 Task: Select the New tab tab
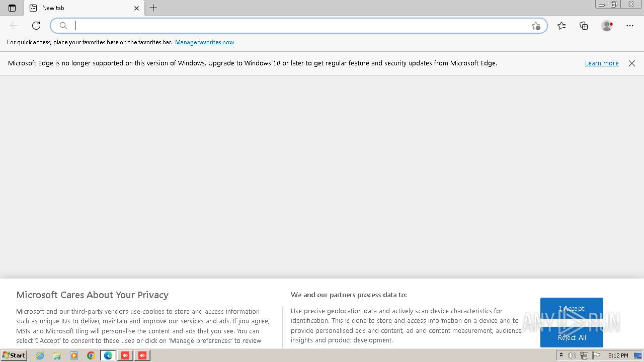click(x=84, y=8)
